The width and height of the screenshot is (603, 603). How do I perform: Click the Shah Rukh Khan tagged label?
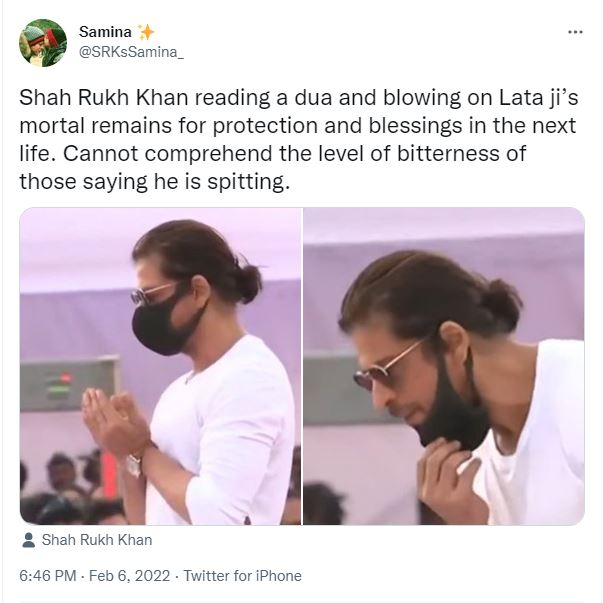[96, 540]
